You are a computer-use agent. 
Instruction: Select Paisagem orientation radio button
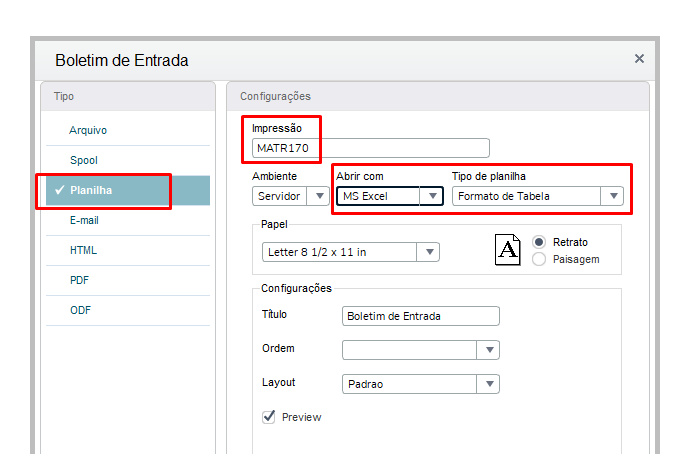(539, 259)
